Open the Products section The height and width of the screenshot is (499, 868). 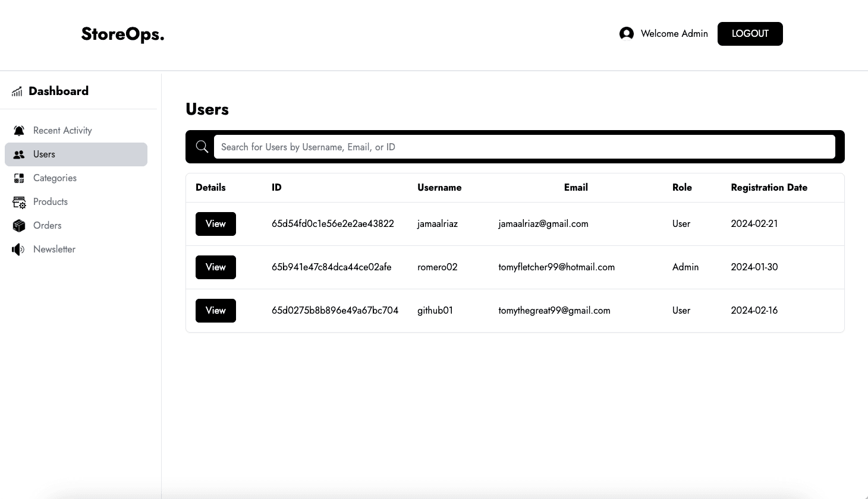point(51,202)
